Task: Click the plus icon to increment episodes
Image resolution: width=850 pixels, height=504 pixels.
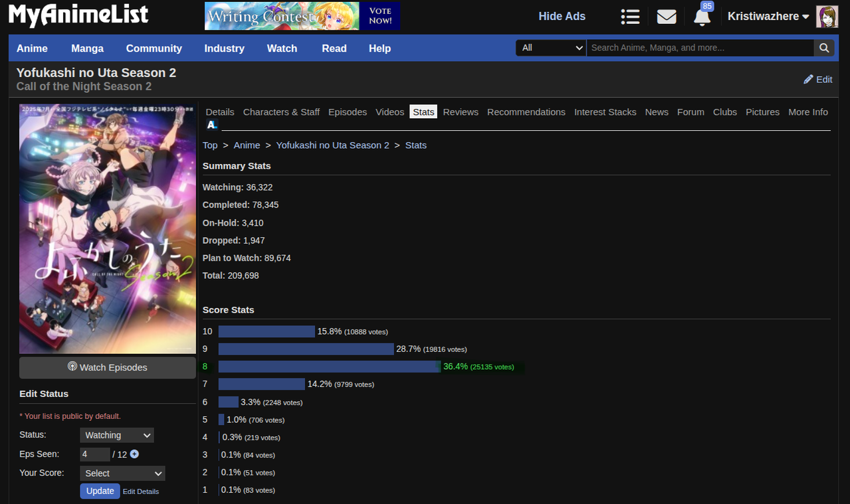Action: tap(134, 454)
